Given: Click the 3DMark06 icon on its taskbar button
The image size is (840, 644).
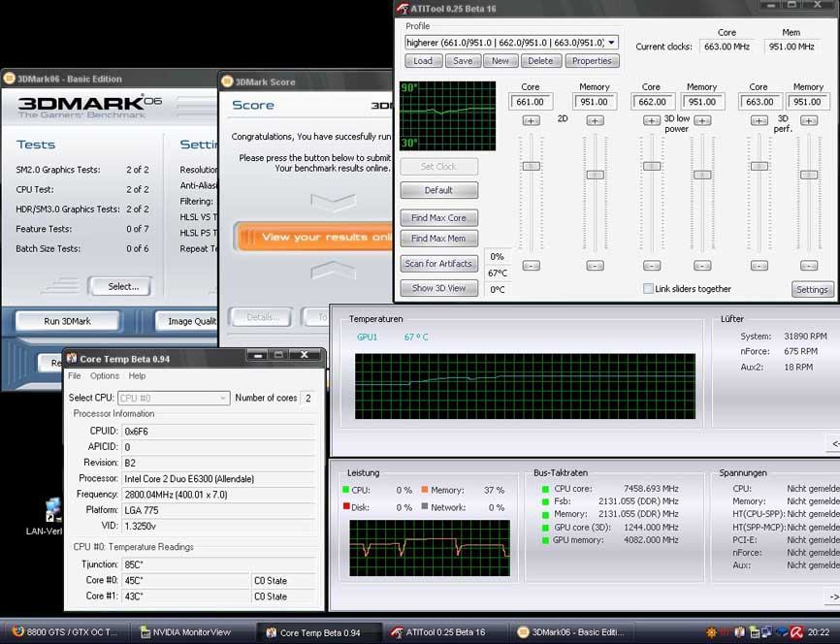Looking at the screenshot, I should 523,632.
